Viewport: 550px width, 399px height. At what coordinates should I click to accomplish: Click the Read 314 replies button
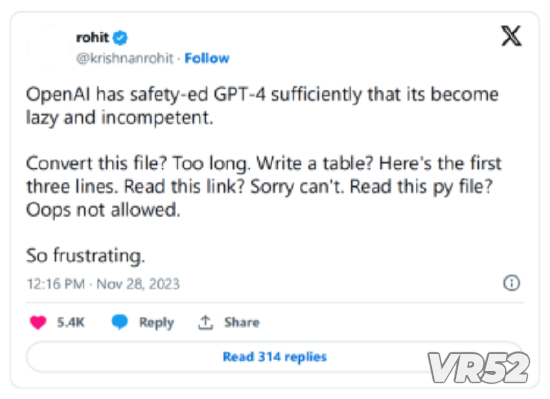pos(275,357)
